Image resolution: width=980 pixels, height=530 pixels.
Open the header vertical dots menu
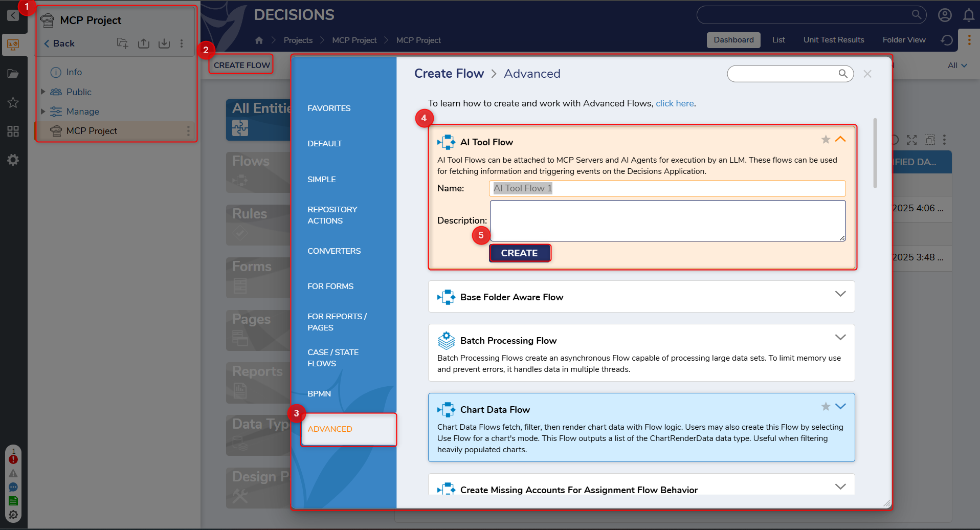click(969, 40)
